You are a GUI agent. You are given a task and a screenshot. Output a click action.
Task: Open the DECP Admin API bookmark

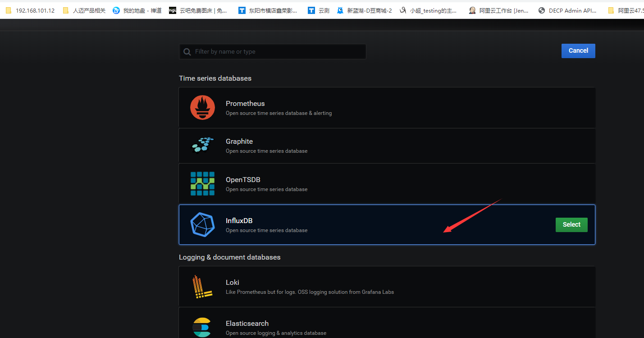tap(567, 10)
